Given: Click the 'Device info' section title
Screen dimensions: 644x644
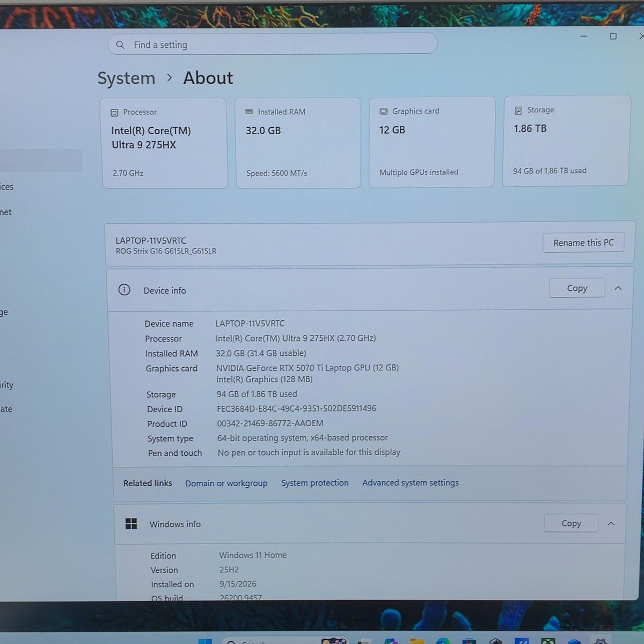Looking at the screenshot, I should [165, 290].
